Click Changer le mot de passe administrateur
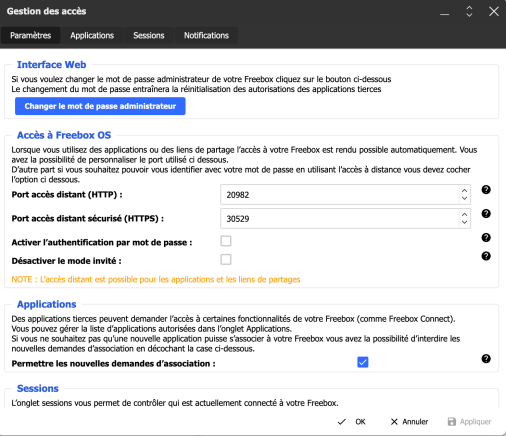The image size is (506, 436). point(100,106)
